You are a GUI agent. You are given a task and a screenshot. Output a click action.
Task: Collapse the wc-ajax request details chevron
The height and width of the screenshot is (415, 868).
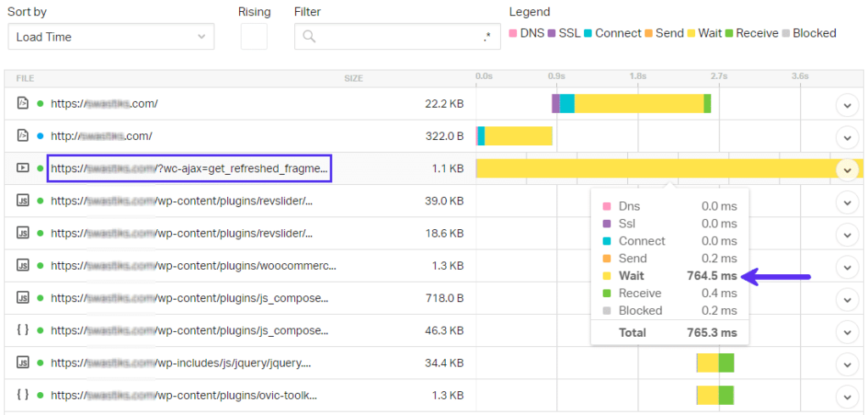[847, 169]
